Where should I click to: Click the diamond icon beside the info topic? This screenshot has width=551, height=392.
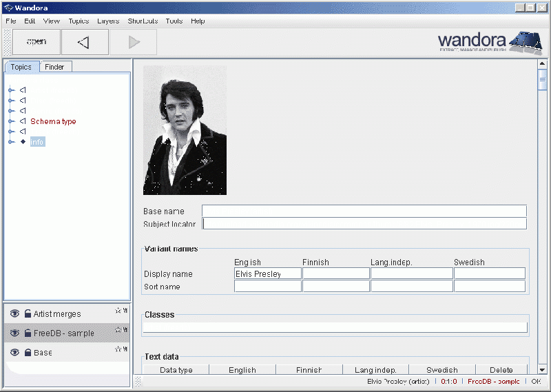(x=23, y=142)
